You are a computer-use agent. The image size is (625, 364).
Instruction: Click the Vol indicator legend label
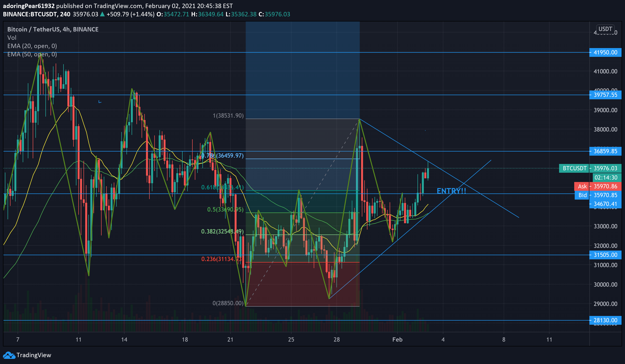(12, 38)
